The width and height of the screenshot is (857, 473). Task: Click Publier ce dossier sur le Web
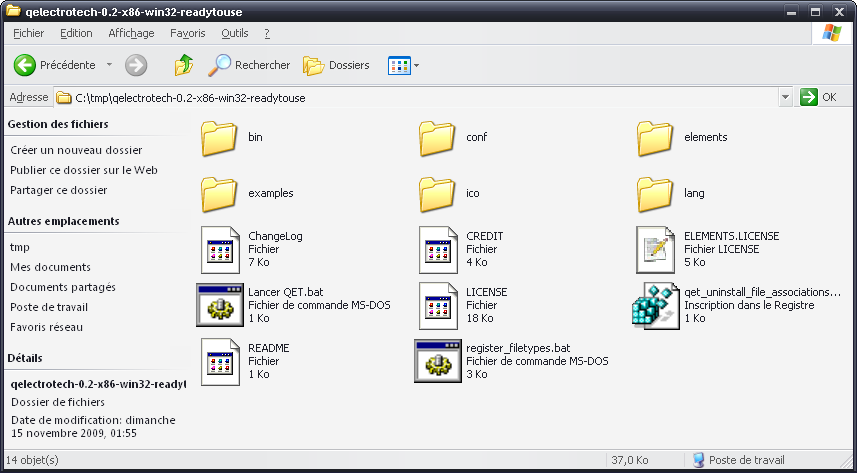click(84, 171)
